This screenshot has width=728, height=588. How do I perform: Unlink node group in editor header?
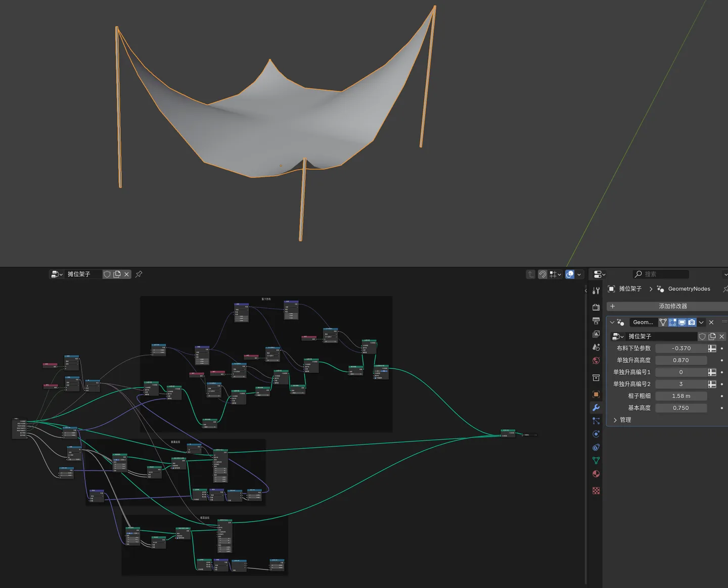126,274
